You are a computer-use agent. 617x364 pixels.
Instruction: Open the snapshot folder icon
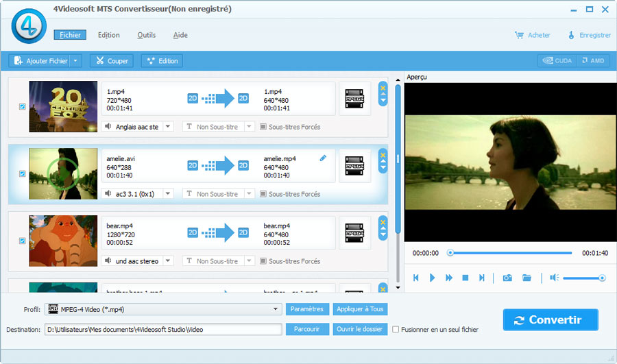click(x=527, y=278)
